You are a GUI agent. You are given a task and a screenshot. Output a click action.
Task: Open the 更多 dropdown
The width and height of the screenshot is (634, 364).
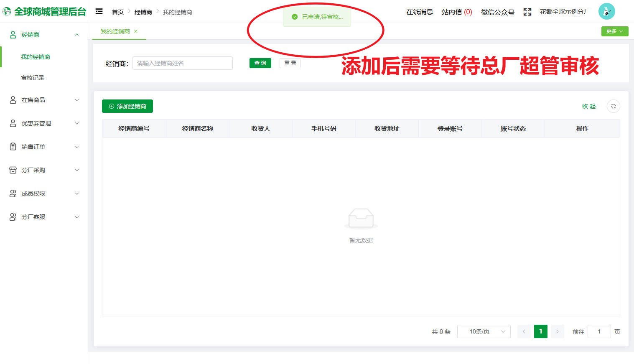614,31
